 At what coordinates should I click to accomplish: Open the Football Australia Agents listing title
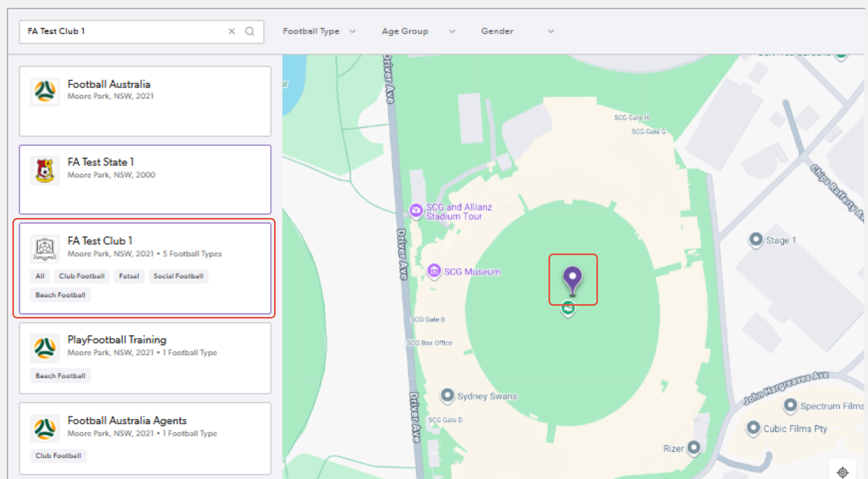127,420
